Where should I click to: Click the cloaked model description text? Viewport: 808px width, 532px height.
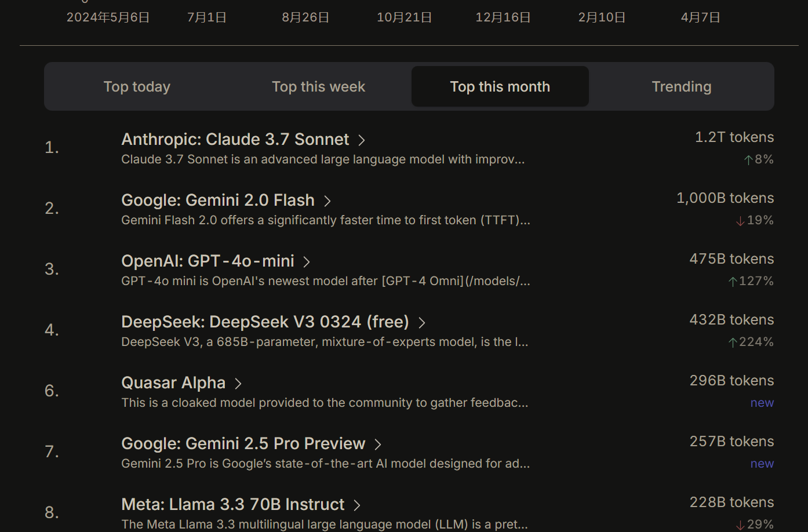click(x=325, y=403)
